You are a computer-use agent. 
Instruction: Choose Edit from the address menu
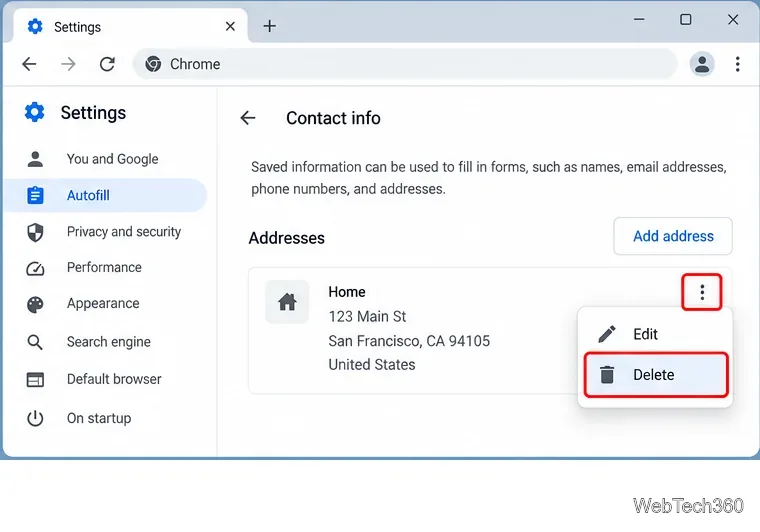[655, 334]
